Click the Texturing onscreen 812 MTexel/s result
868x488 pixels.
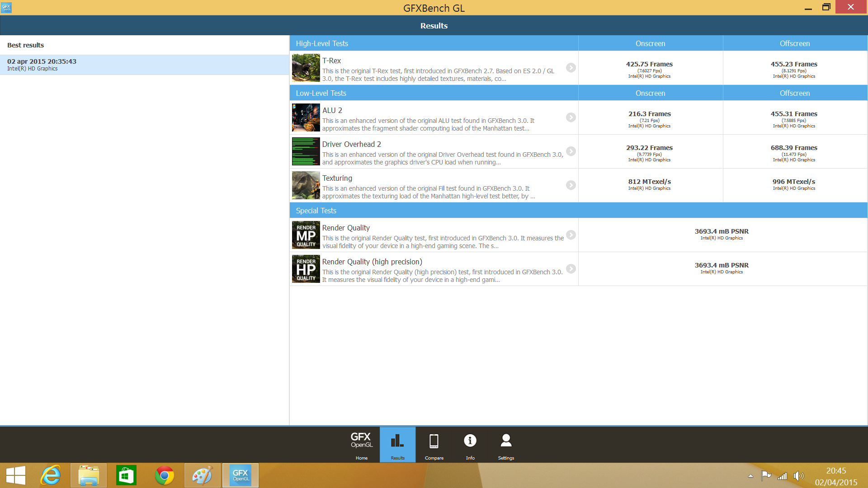pos(649,182)
